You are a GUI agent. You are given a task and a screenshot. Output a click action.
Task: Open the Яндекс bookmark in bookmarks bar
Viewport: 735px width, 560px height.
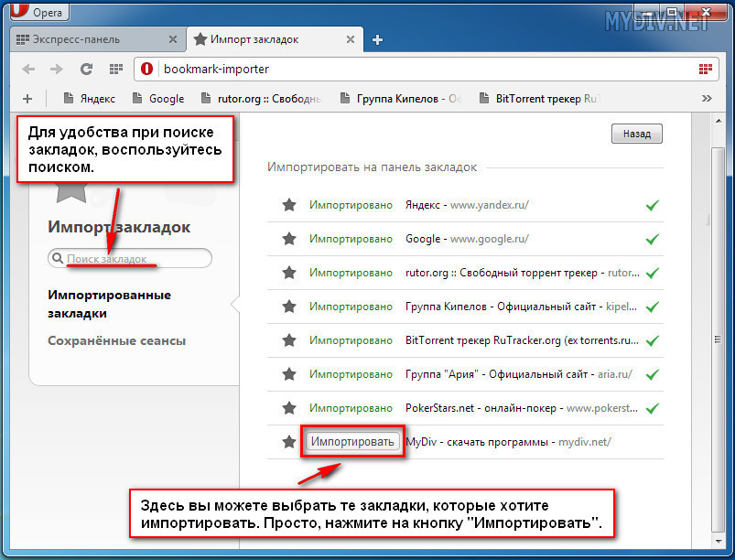point(90,99)
